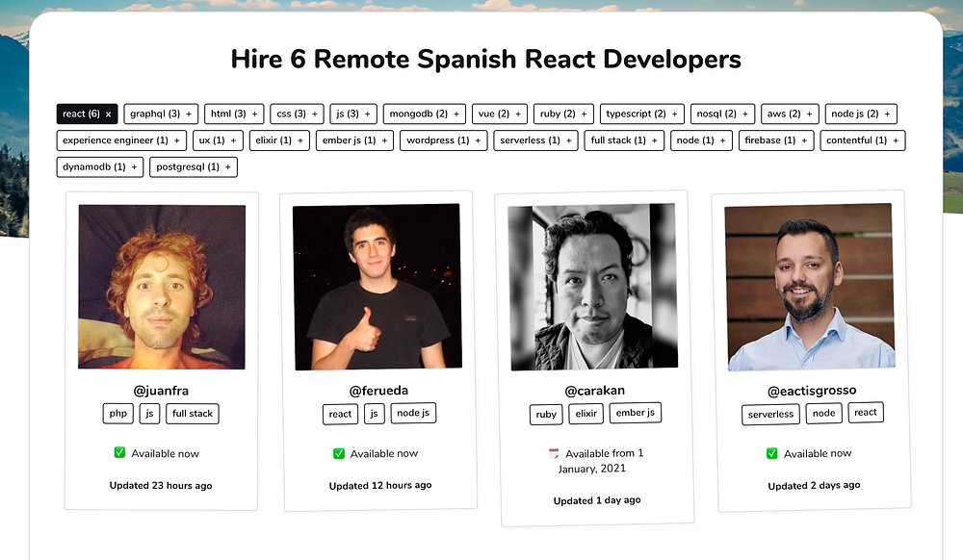
Task: Click the js tag on @juanfra's card
Action: (x=149, y=414)
